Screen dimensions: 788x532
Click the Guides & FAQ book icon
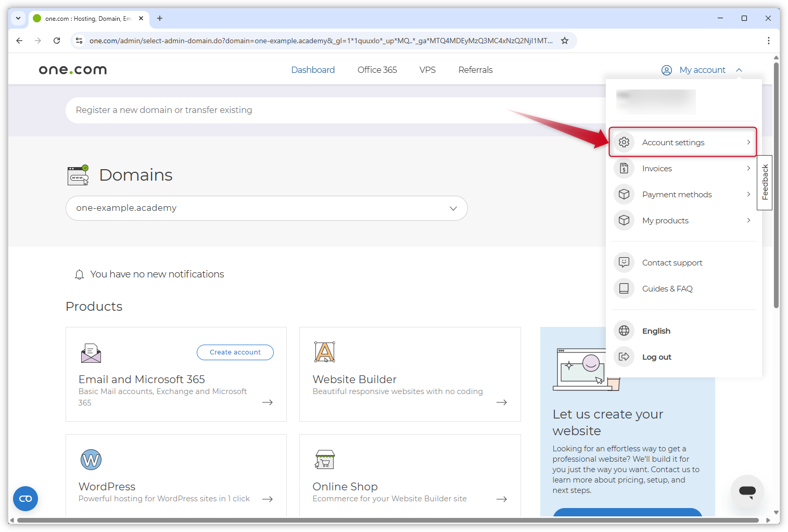point(624,288)
